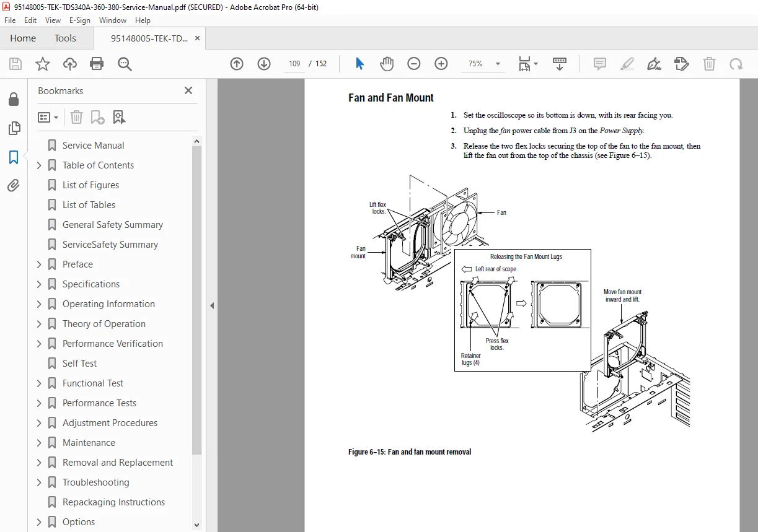Viewport: 758px width, 532px height.
Task: Switch to the Home tab
Action: (23, 38)
